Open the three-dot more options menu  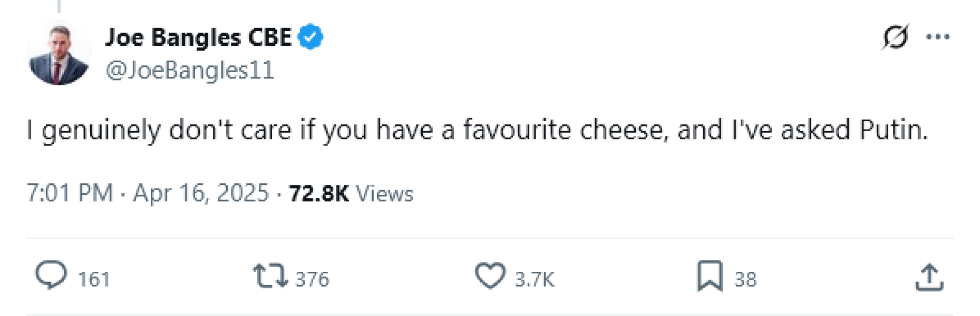938,37
